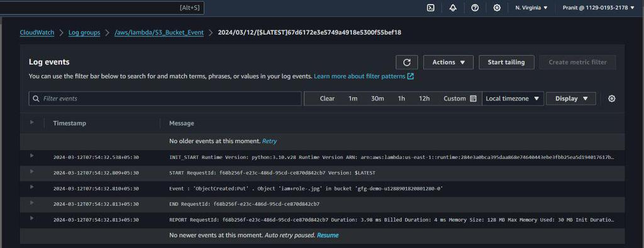Image resolution: width=644 pixels, height=248 pixels.
Task: Open the Log groups breadcrumb
Action: (x=84, y=33)
